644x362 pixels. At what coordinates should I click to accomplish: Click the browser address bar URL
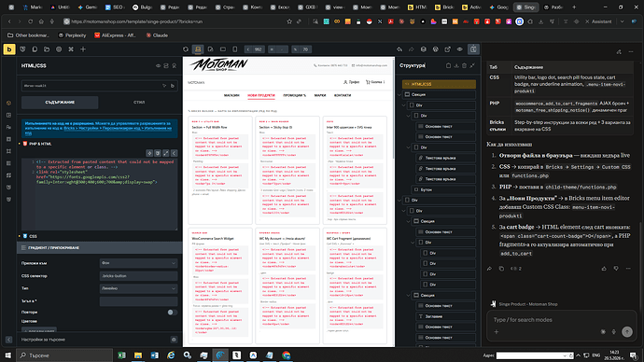[x=137, y=21]
